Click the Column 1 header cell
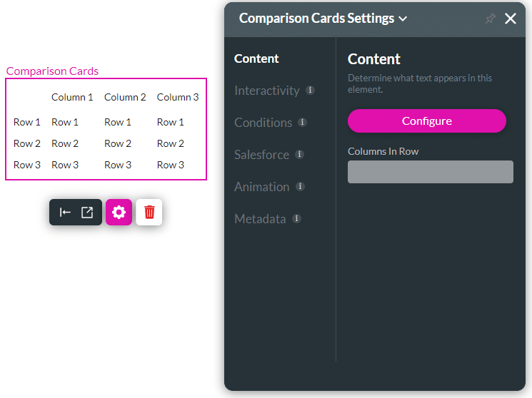Screen dimensions: 532x398 pyautogui.click(x=72, y=97)
